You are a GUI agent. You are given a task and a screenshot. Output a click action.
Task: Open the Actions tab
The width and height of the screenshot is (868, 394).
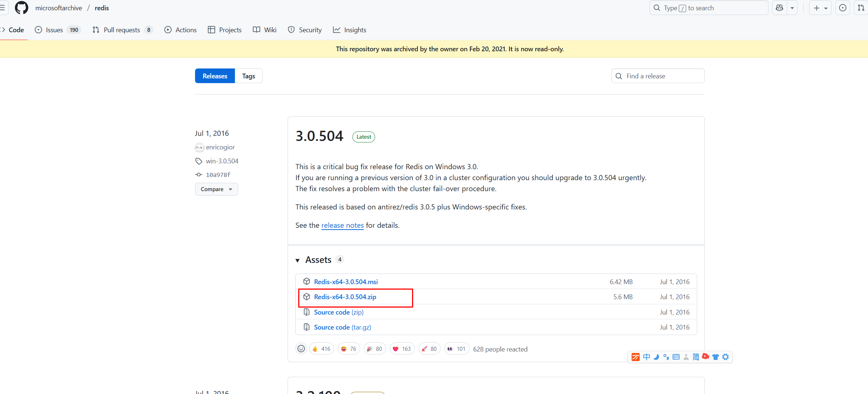click(x=180, y=30)
